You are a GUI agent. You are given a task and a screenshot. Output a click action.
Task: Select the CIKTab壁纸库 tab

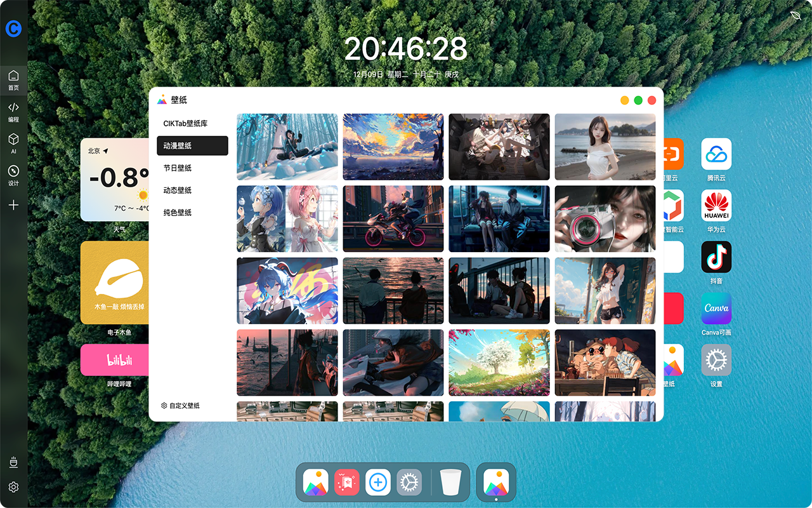tap(192, 123)
